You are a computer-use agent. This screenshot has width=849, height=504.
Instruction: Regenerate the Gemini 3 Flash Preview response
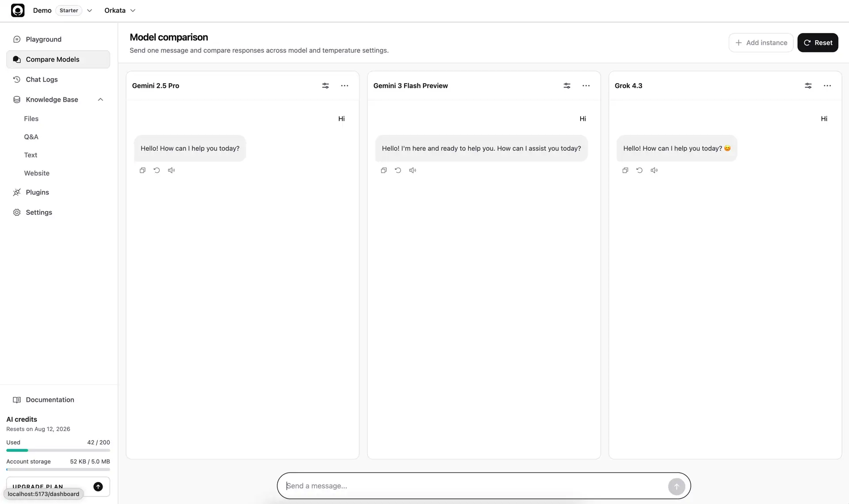398,170
